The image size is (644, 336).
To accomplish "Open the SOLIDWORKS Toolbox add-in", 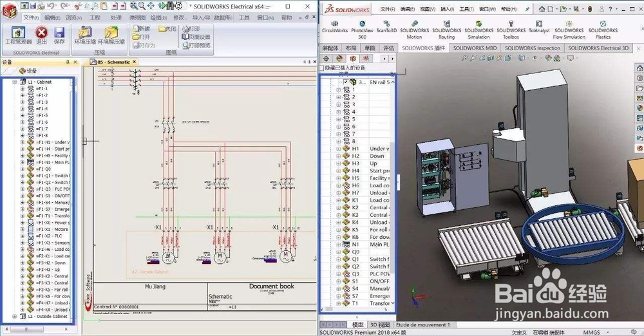I will 511,30.
